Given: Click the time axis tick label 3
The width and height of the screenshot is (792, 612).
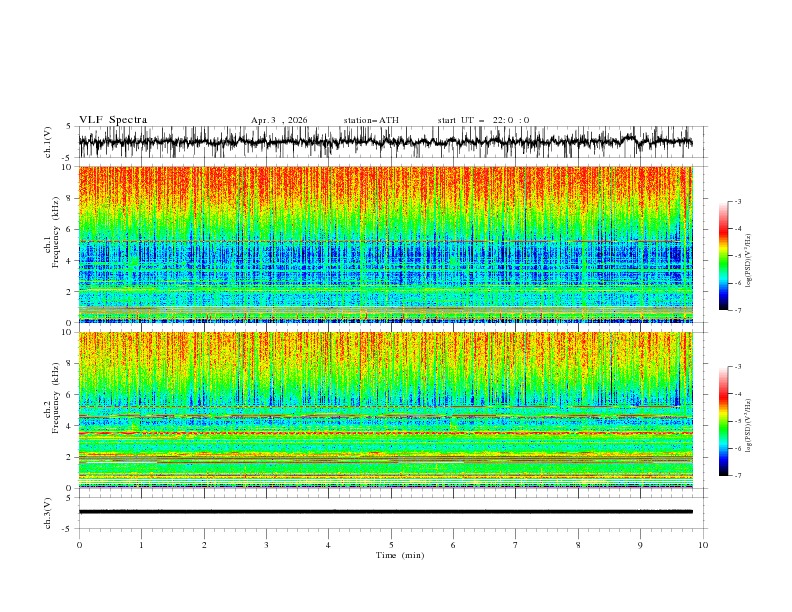Looking at the screenshot, I should (x=266, y=545).
